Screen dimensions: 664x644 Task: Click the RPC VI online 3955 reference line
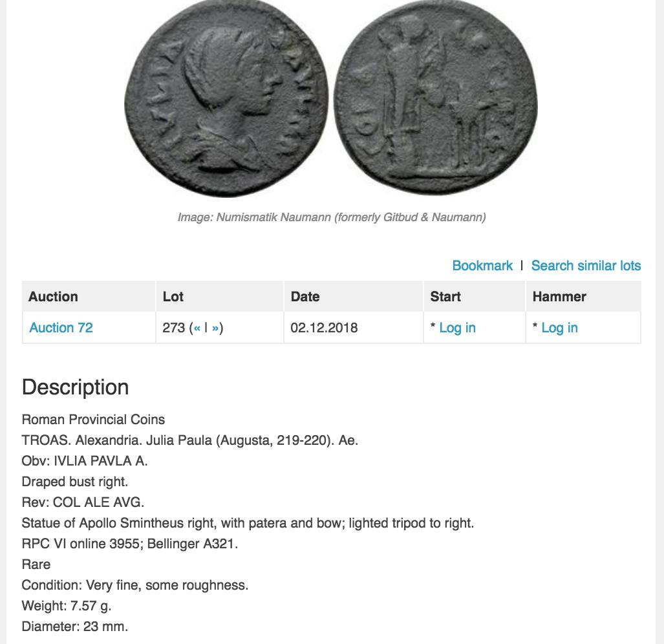tap(130, 544)
